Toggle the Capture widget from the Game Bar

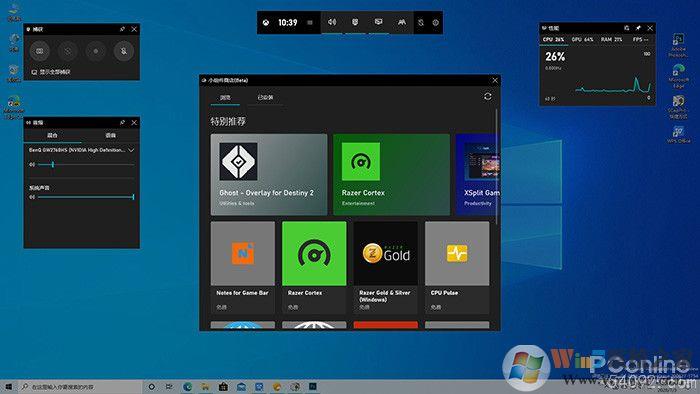pyautogui.click(x=355, y=22)
